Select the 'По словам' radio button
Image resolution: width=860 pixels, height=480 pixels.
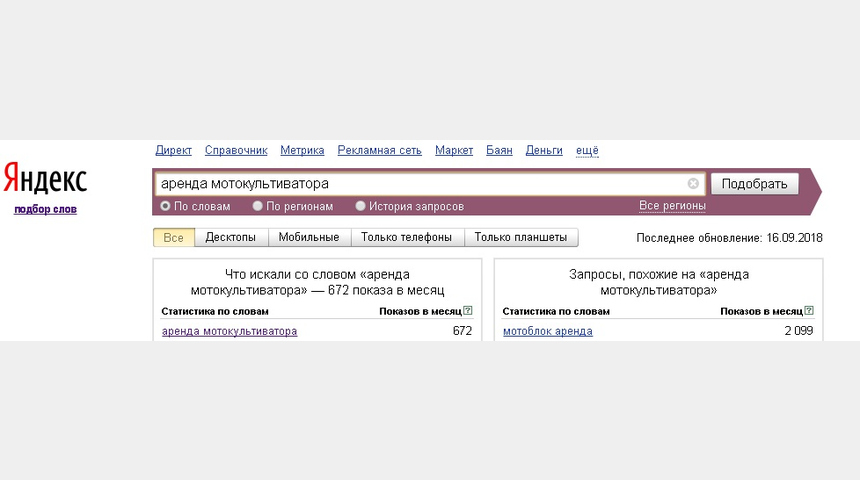[165, 206]
